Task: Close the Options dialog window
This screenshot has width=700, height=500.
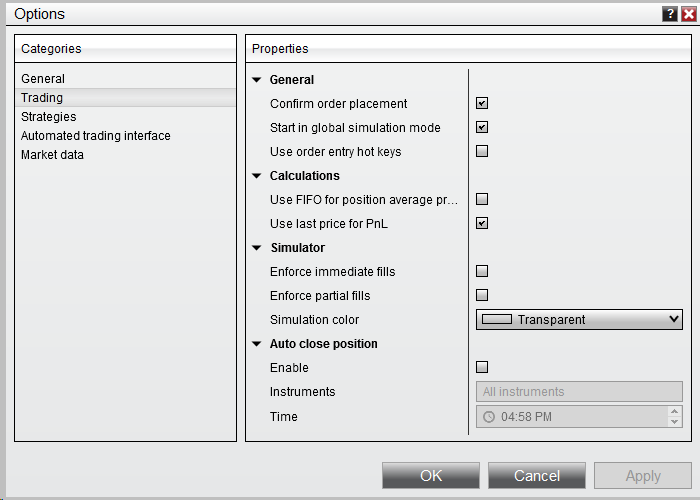Action: (x=688, y=14)
